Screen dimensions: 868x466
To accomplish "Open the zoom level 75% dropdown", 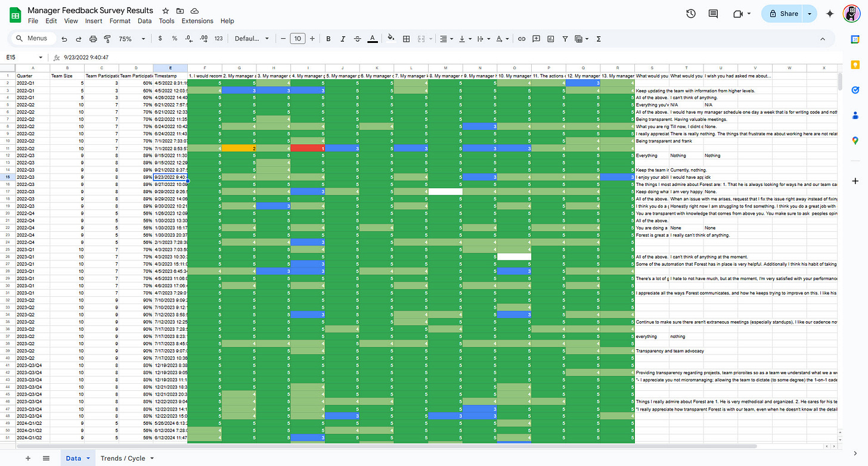I will [132, 39].
